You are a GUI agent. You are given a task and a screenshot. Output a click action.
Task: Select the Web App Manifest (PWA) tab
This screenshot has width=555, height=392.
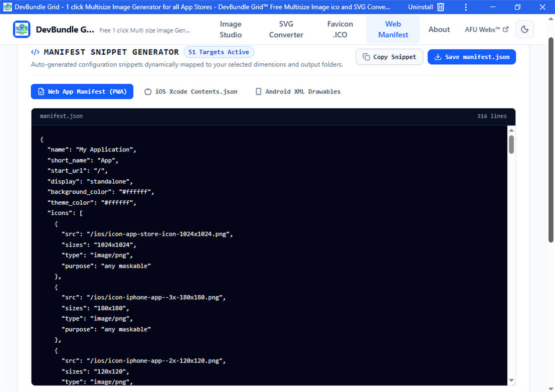click(82, 92)
